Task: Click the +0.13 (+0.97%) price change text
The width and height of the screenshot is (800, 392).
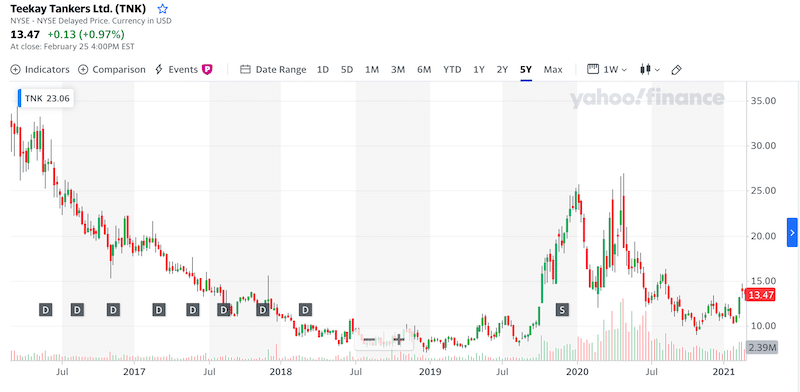Action: (86, 35)
